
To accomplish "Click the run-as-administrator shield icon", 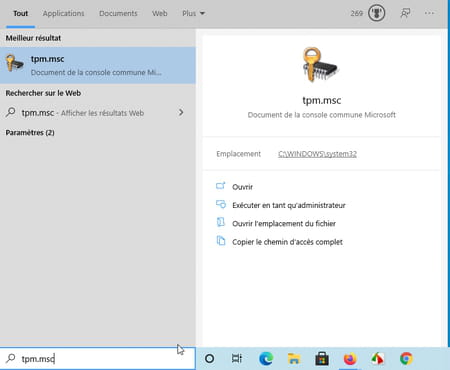I will (x=221, y=204).
